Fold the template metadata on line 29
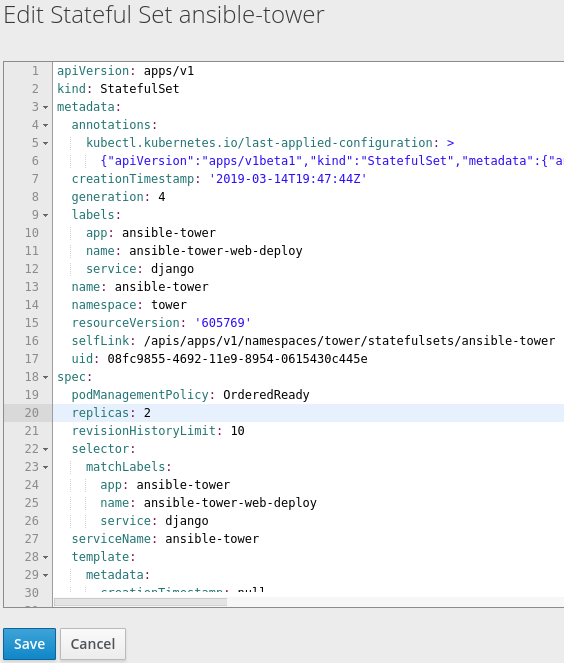Viewport: 564px width, 663px height. click(45, 575)
